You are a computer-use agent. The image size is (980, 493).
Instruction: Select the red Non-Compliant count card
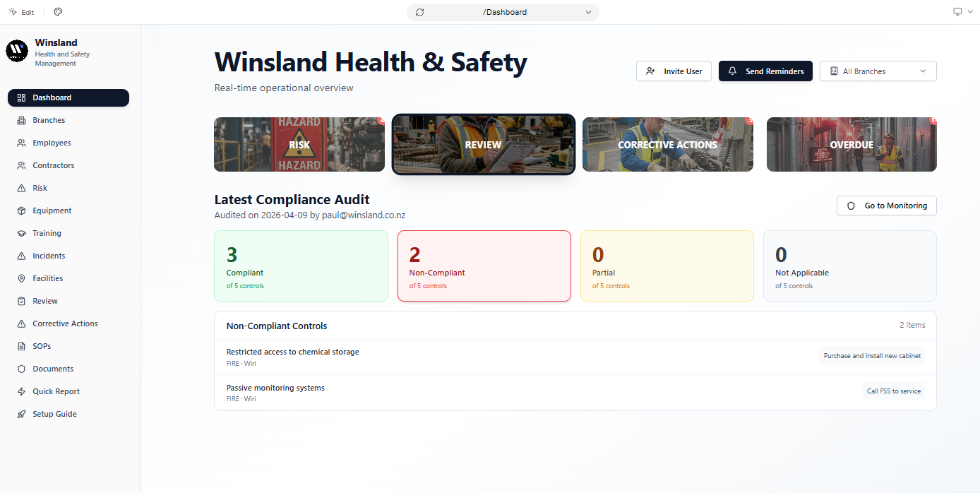pos(484,266)
